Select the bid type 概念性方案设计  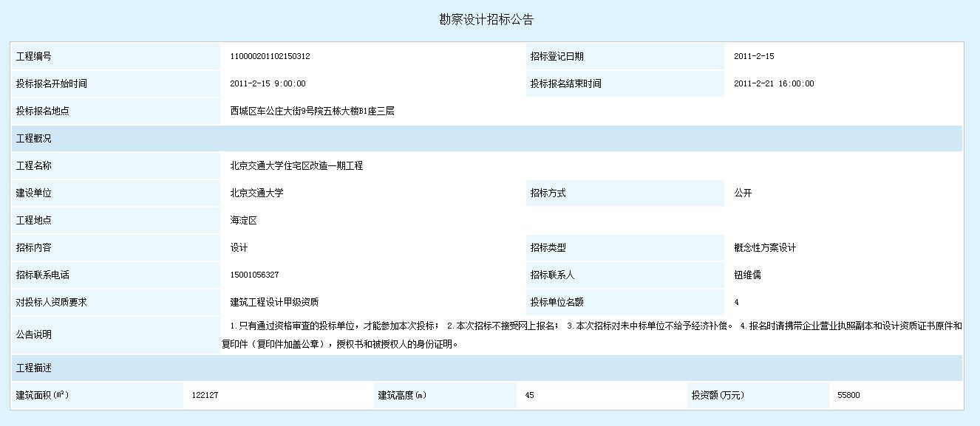[765, 248]
